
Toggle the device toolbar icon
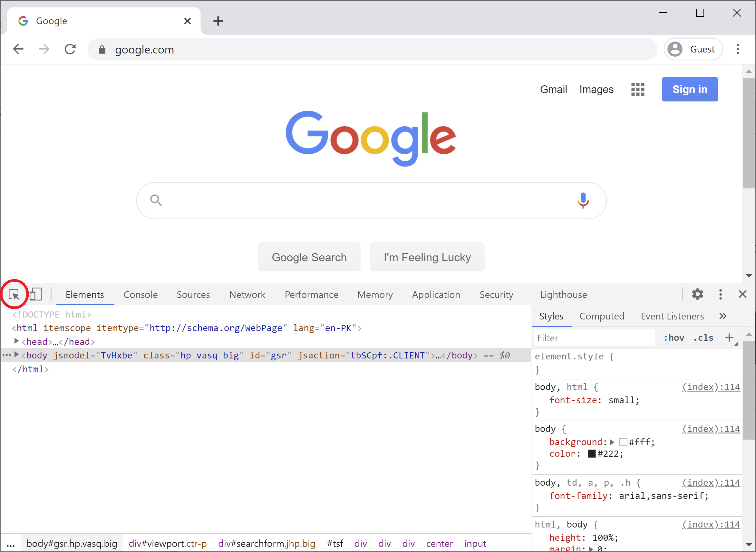click(35, 294)
